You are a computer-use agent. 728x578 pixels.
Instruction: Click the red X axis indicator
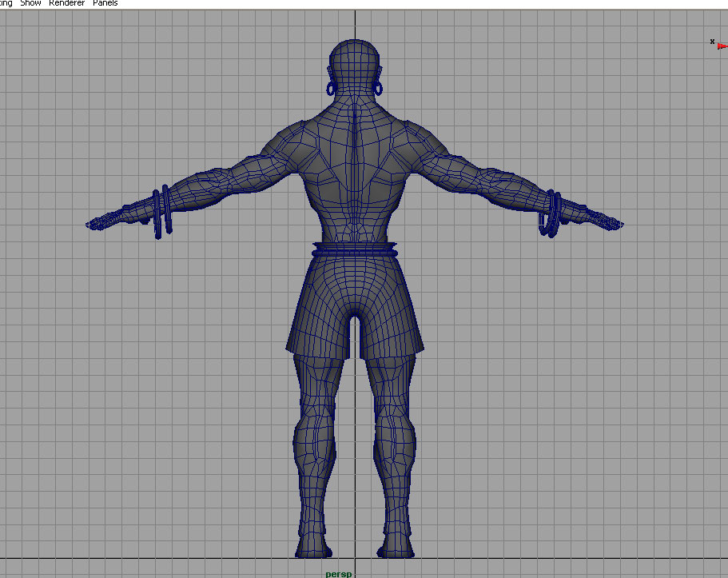tap(722, 46)
